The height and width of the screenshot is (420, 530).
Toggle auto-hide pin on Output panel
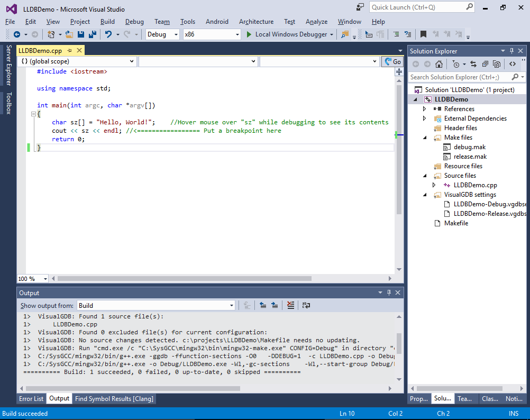[389, 293]
